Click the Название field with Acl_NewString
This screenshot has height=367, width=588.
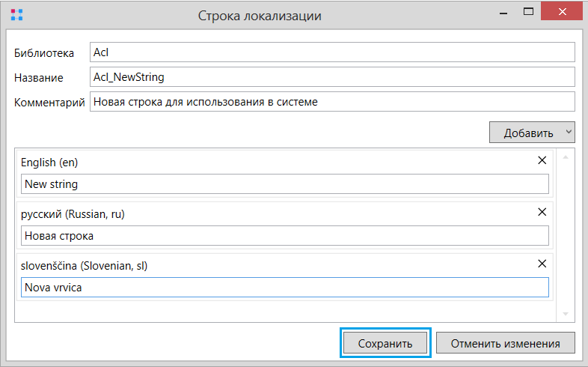pyautogui.click(x=332, y=77)
